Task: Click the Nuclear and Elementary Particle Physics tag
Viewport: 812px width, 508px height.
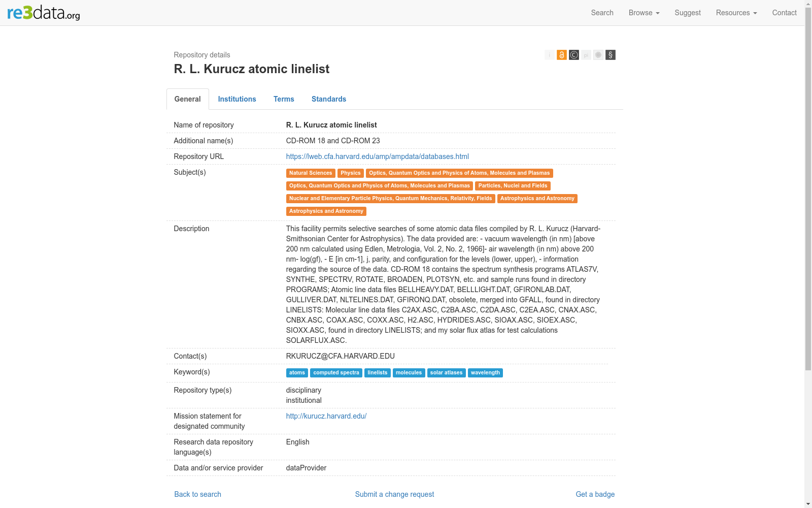Action: coord(390,199)
